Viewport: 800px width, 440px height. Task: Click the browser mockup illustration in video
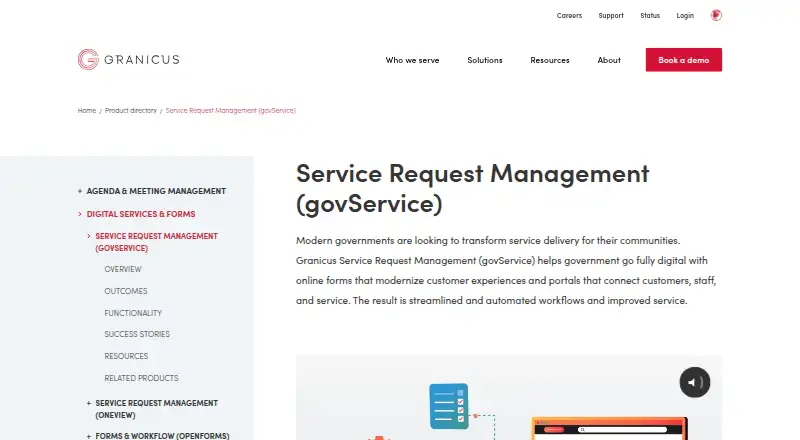click(610, 428)
